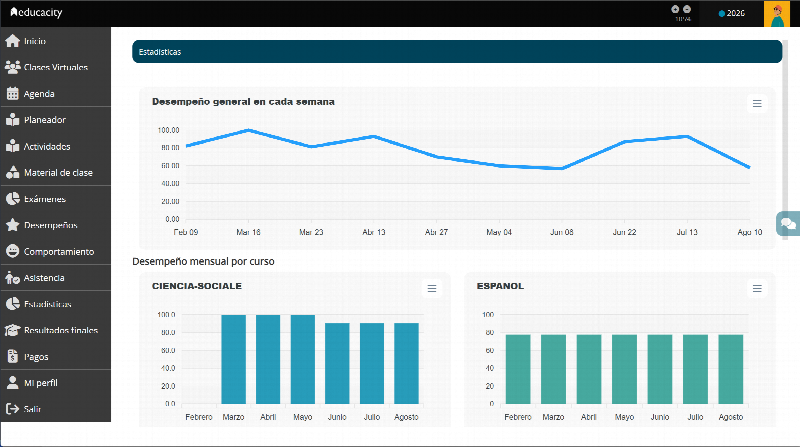Click the Material de clase shapes icon

click(x=12, y=172)
